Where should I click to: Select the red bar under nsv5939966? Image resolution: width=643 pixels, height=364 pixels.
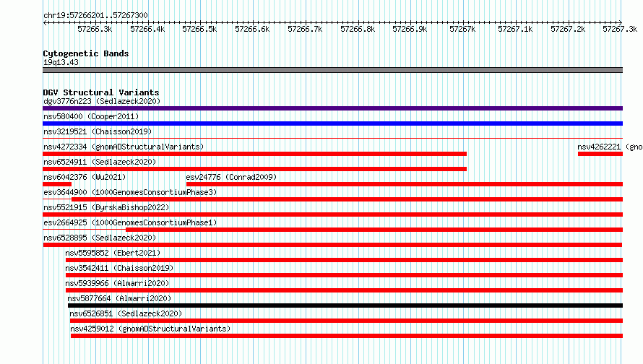(x=344, y=290)
